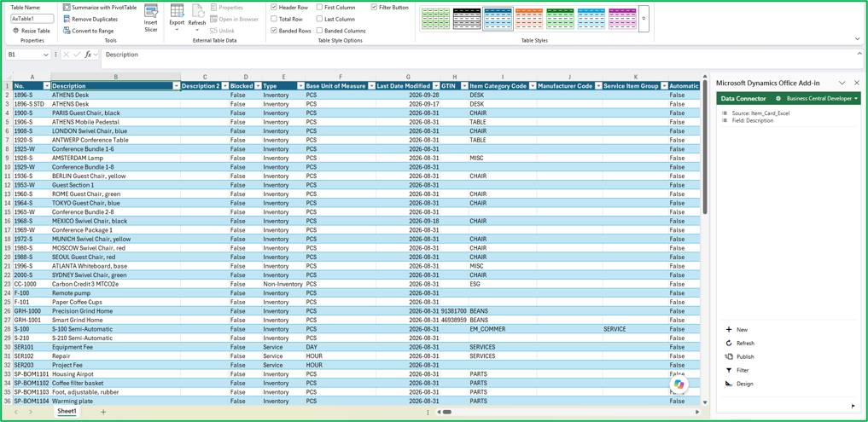Close the Microsoft Dynamics Office Add-in pane
Viewport: 868px width, 422px height.
pyautogui.click(x=856, y=83)
